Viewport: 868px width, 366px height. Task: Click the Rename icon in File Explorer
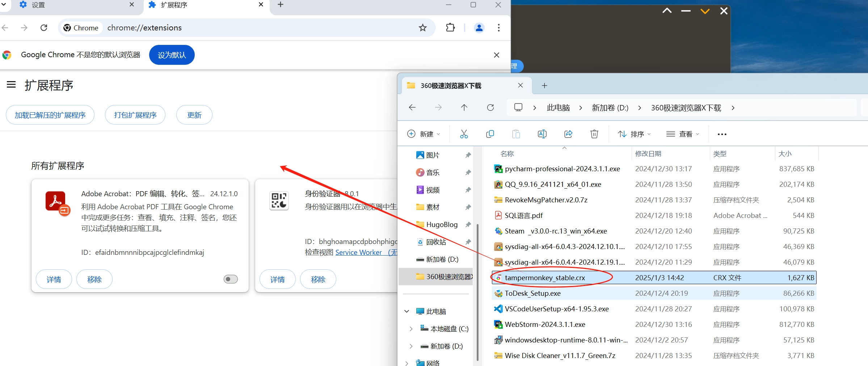click(x=542, y=134)
